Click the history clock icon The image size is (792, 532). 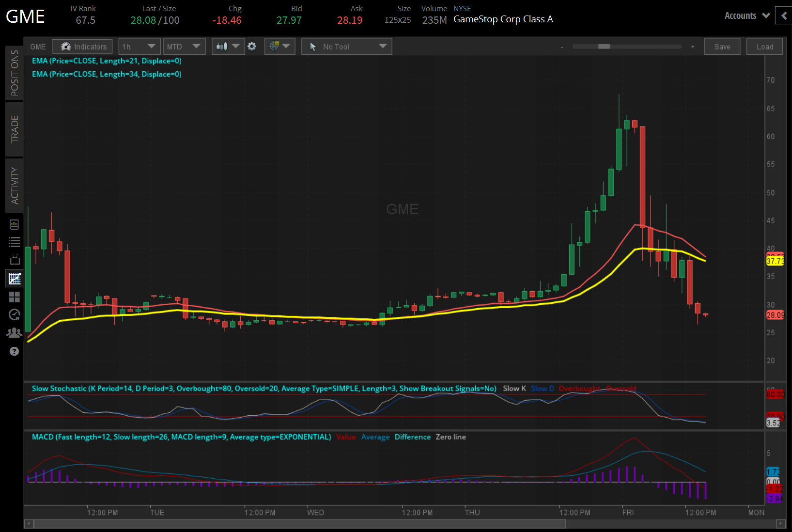(x=14, y=314)
